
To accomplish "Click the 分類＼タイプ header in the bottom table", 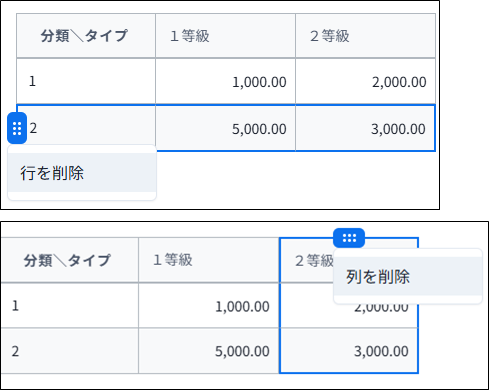I will click(69, 260).
